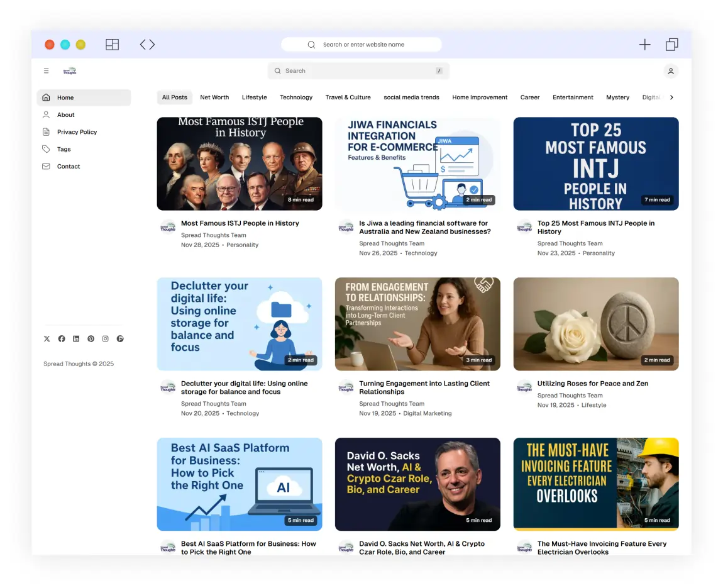Open Utilizing Roses for Peace and Zen link
The image size is (723, 588).
coord(592,383)
